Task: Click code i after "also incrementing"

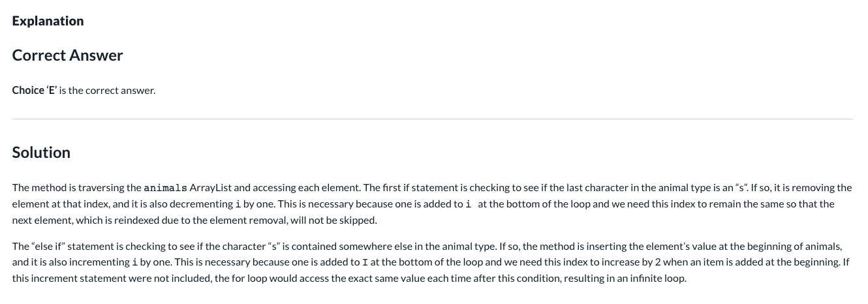Action: coord(134,262)
